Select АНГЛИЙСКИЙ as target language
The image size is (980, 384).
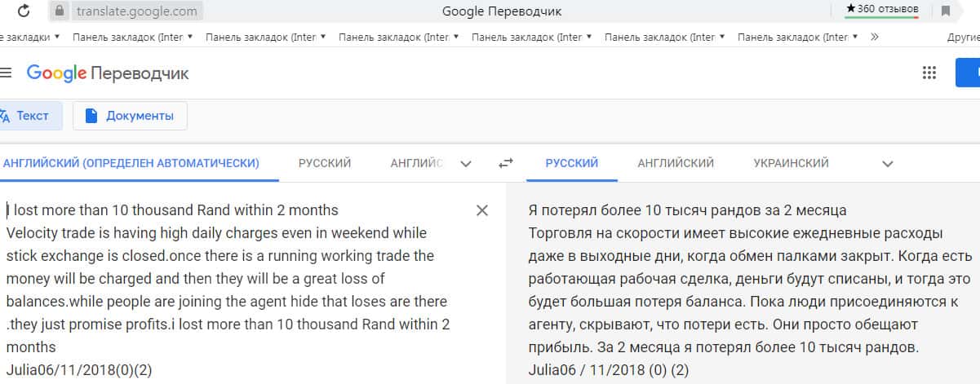(676, 163)
